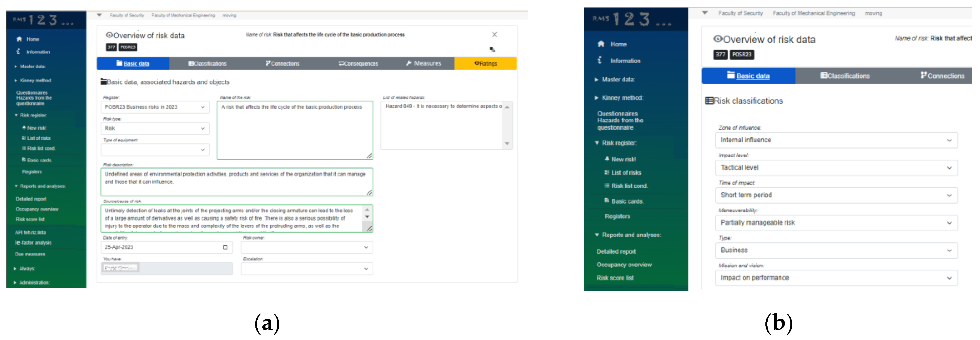Viewport: 980px width, 340px height.
Task: Click the eye icon on Ratings tab
Action: point(477,63)
